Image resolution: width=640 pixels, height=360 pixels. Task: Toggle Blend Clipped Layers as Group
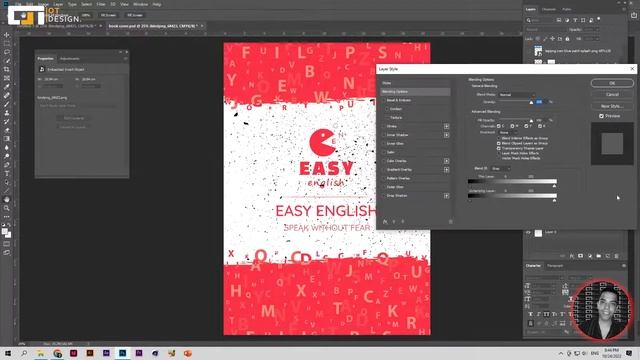(498, 144)
